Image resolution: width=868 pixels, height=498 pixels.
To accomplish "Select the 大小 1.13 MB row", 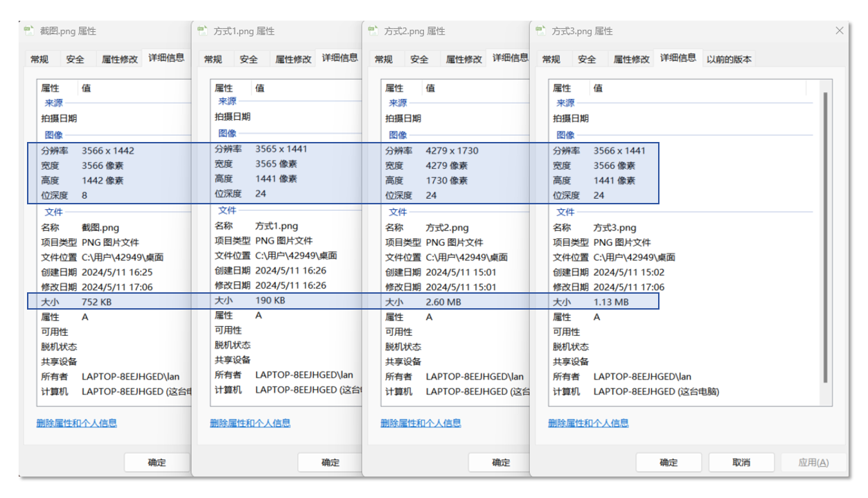I will [x=610, y=302].
